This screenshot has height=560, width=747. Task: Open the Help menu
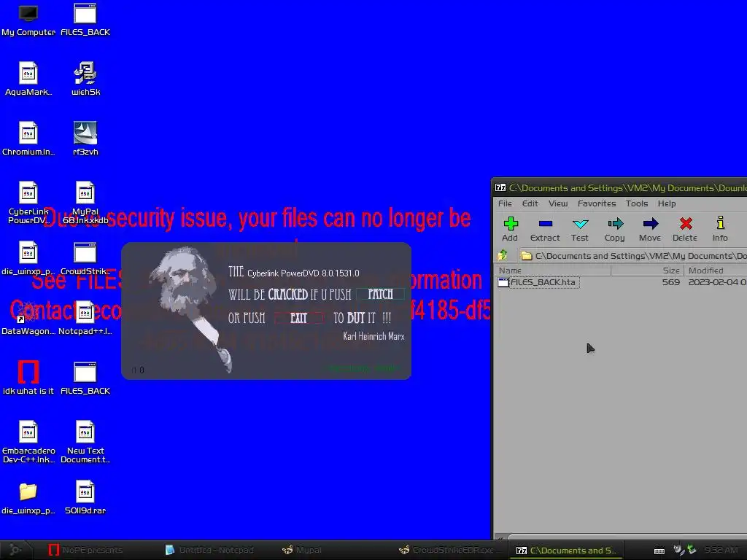pos(667,203)
